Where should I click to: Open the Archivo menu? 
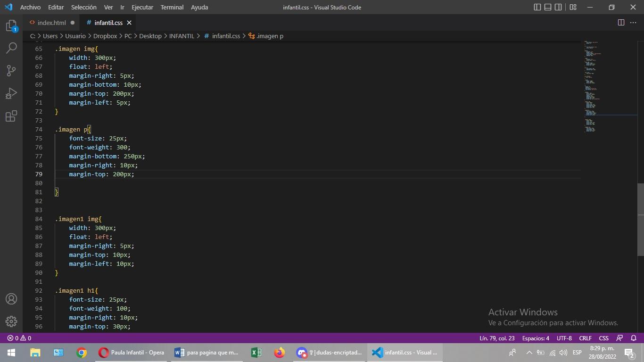pos(30,7)
